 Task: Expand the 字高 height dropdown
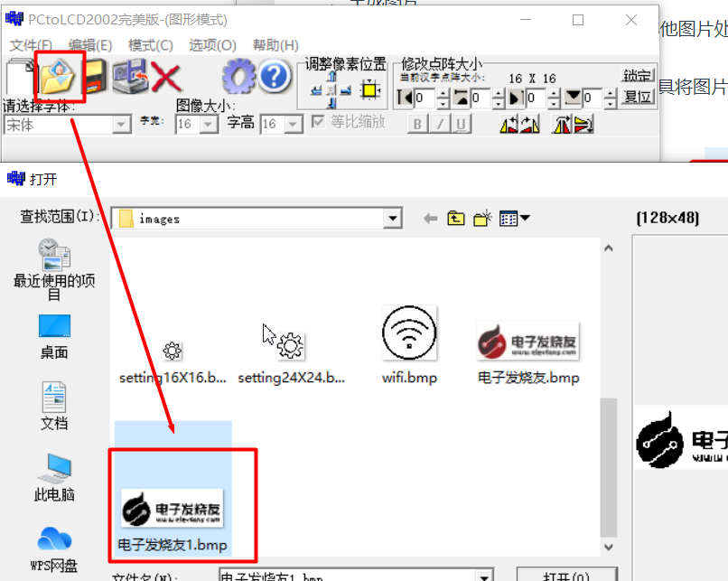coord(293,125)
